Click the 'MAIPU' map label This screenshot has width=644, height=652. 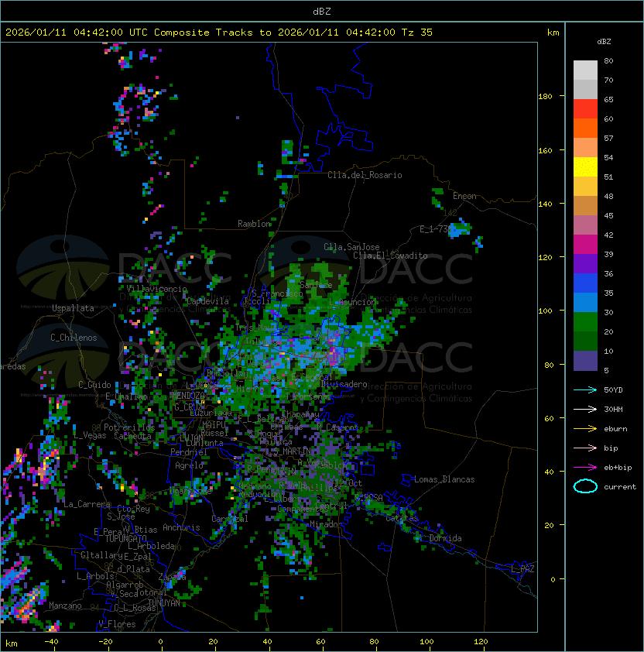pos(214,424)
